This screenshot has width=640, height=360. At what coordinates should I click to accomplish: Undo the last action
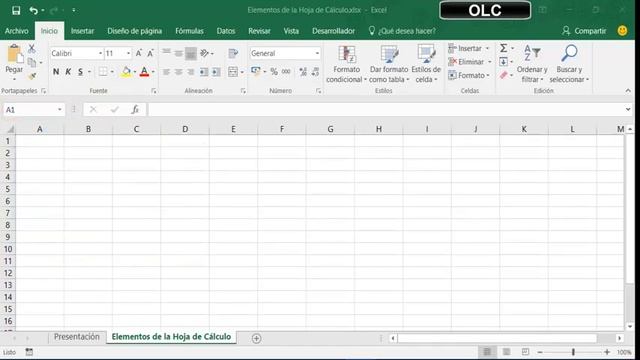(x=33, y=11)
